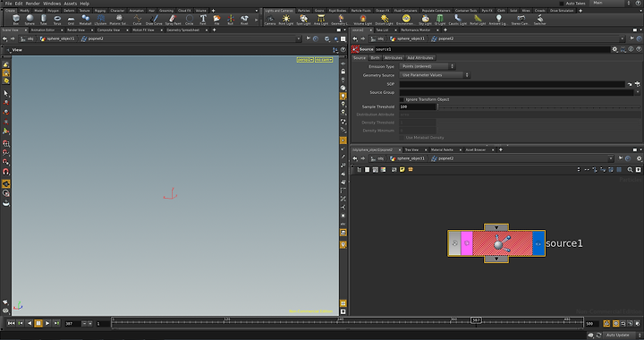The height and width of the screenshot is (340, 644).
Task: Open the File menu
Action: pos(8,4)
